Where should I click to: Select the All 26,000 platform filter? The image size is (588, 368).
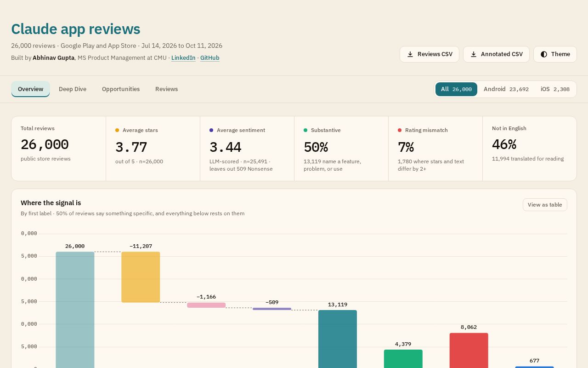(x=456, y=89)
